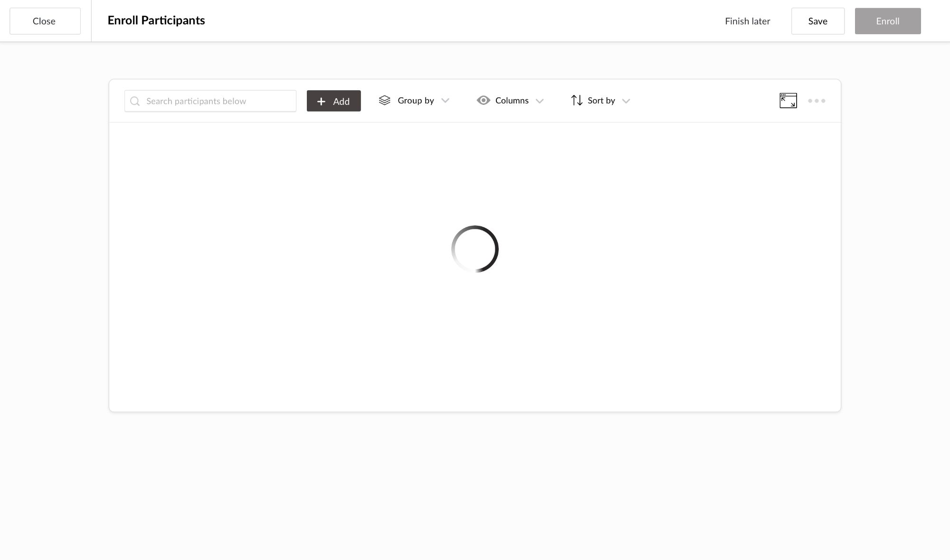
Task: Open the Columns menu label
Action: tap(512, 101)
